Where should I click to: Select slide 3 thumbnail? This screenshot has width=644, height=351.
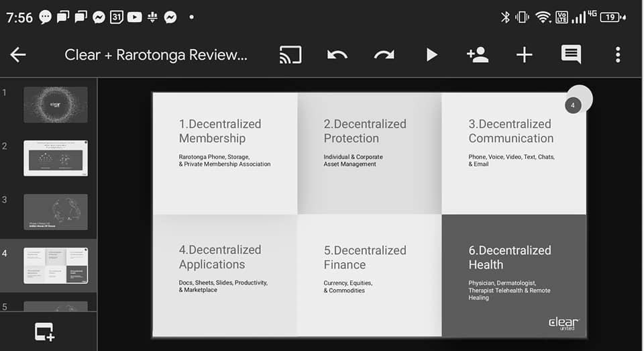[x=56, y=212]
